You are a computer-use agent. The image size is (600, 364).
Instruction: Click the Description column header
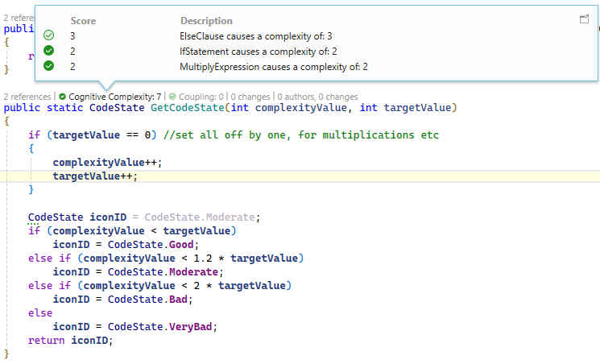click(206, 21)
